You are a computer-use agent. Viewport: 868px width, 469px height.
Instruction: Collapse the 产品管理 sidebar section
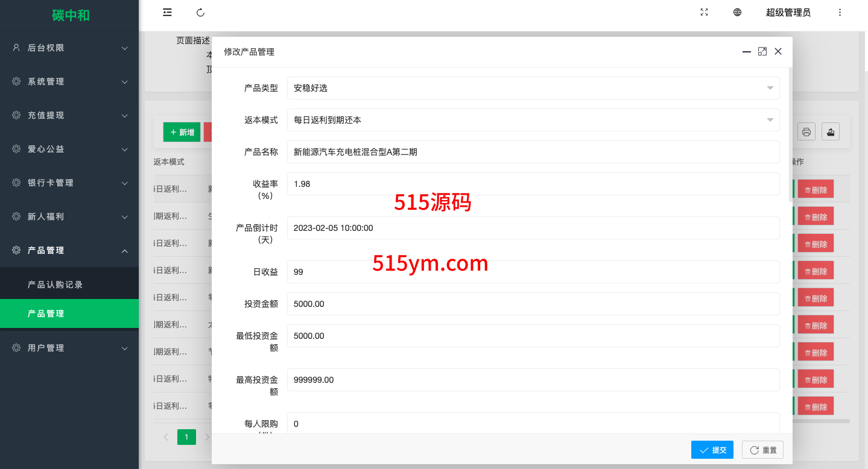point(69,250)
